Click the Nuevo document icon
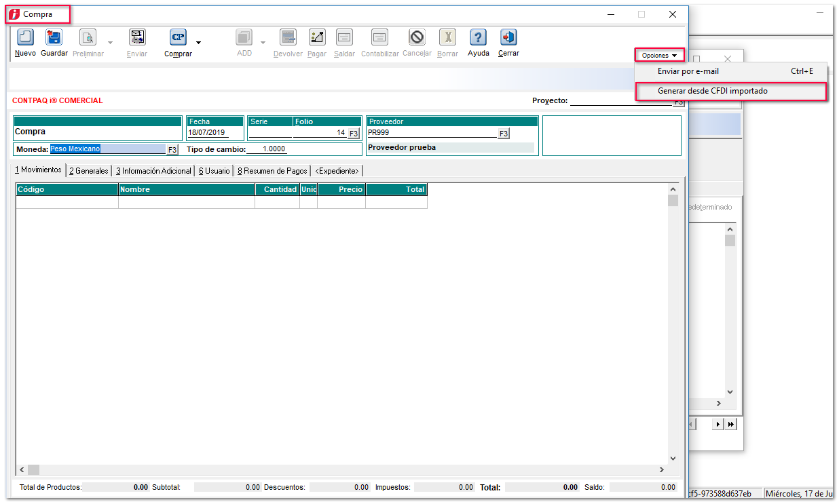 click(x=25, y=37)
